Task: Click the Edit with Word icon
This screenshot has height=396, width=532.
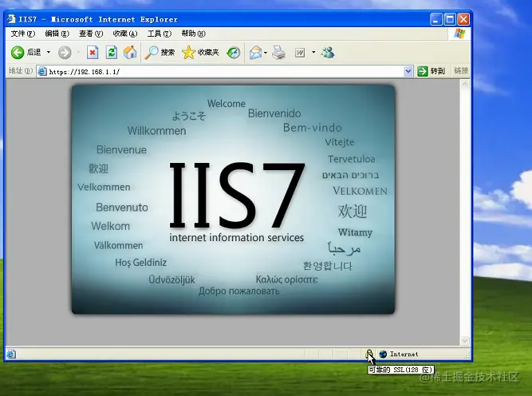Action: [300, 53]
